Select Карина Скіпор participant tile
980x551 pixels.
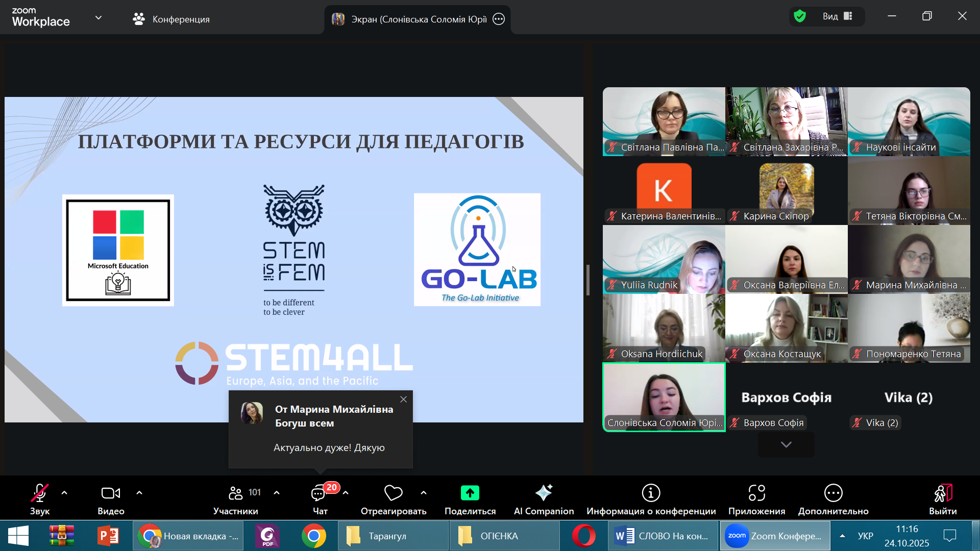click(x=786, y=190)
